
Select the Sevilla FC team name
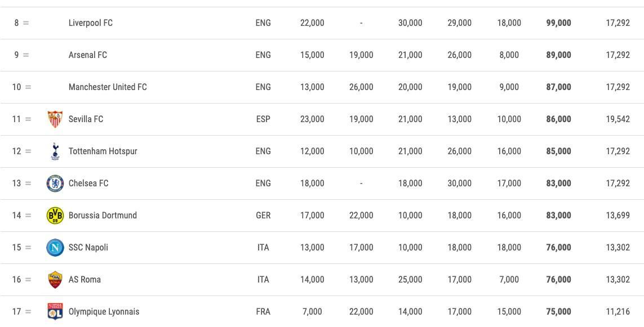point(86,119)
